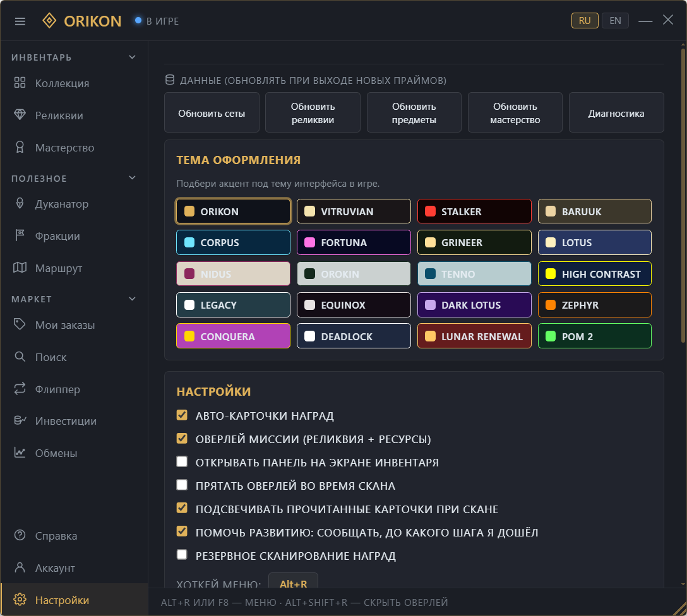The width and height of the screenshot is (687, 616).
Task: Click the scrollbar down arrow
Action: pyautogui.click(x=683, y=584)
